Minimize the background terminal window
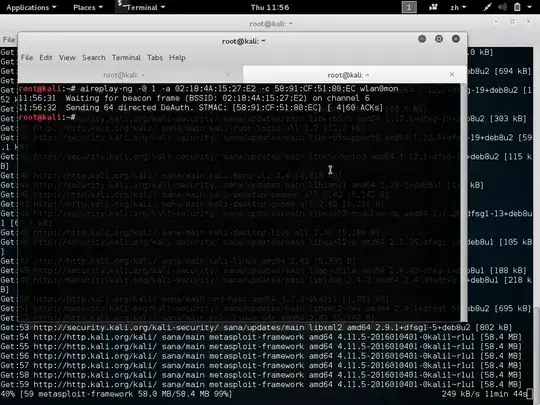Viewport: 540px width, 405px height. pyautogui.click(x=496, y=22)
